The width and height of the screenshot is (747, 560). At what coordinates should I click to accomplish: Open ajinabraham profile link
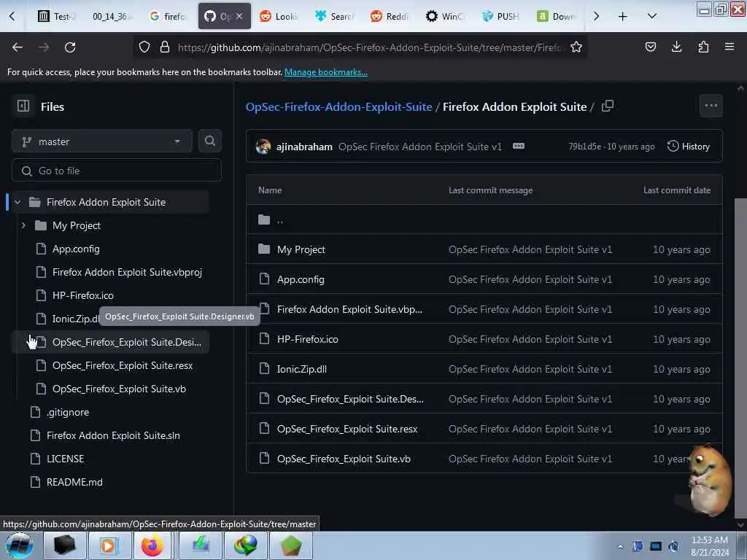[x=304, y=147]
